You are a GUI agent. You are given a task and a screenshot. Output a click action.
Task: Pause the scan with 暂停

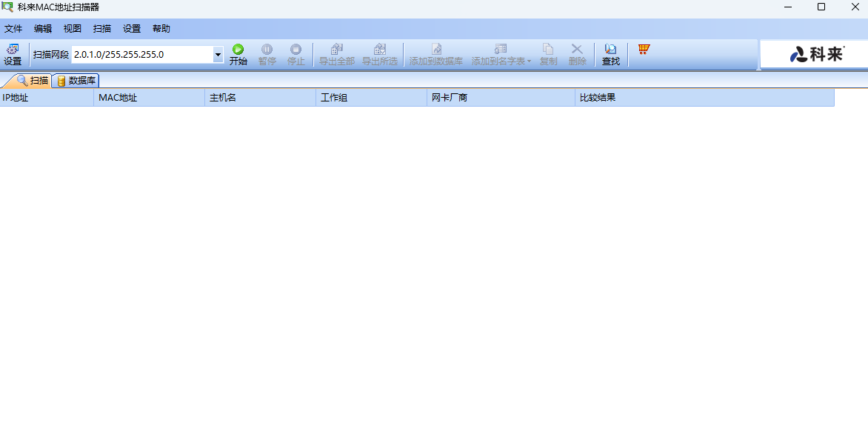[267, 55]
